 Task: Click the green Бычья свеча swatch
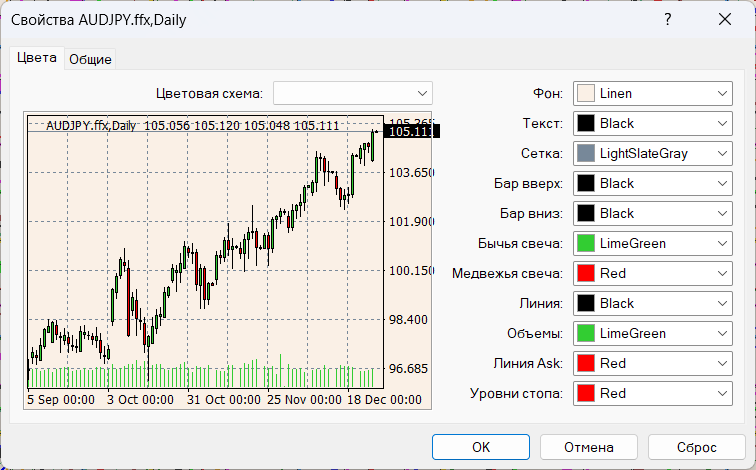tap(586, 243)
